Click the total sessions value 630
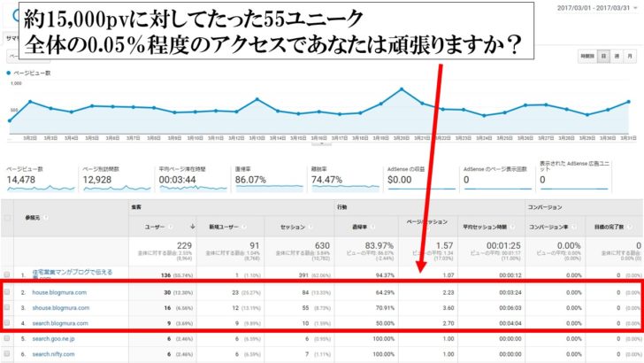Viewport: 644px width, 363px height. click(x=322, y=245)
